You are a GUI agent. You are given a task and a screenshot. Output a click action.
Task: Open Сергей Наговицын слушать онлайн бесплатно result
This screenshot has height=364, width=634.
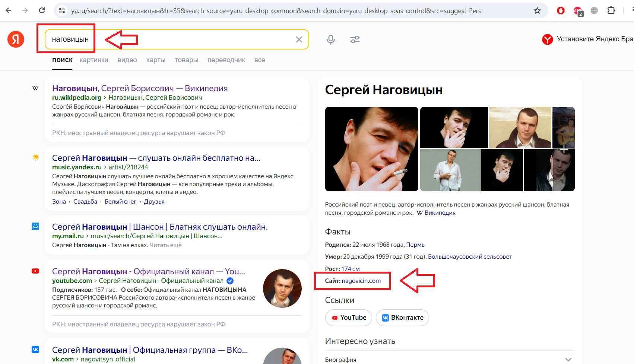[x=156, y=158]
